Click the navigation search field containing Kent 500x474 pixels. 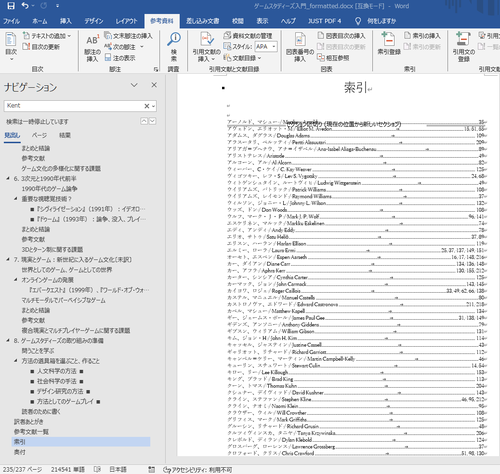tap(73, 106)
